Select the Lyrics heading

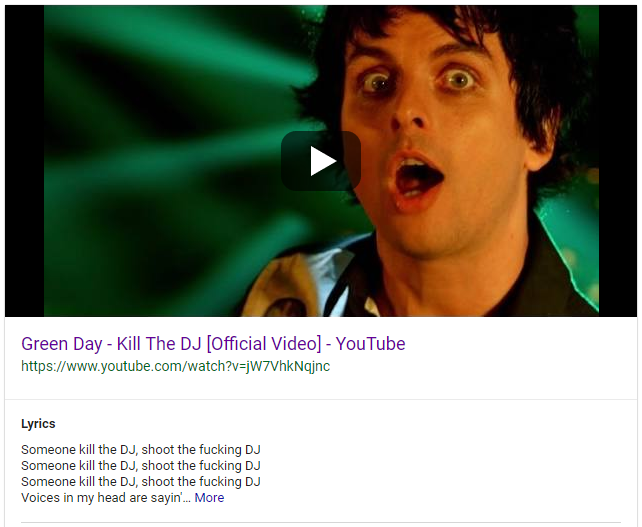(38, 424)
